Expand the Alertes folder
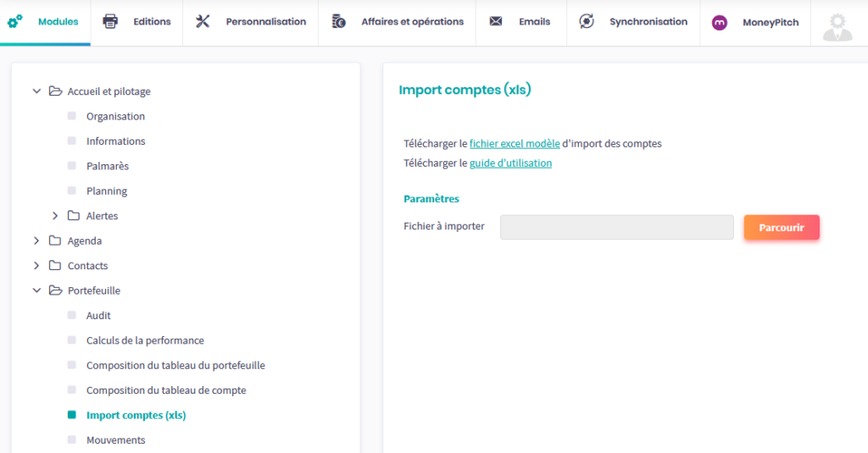 click(x=55, y=216)
